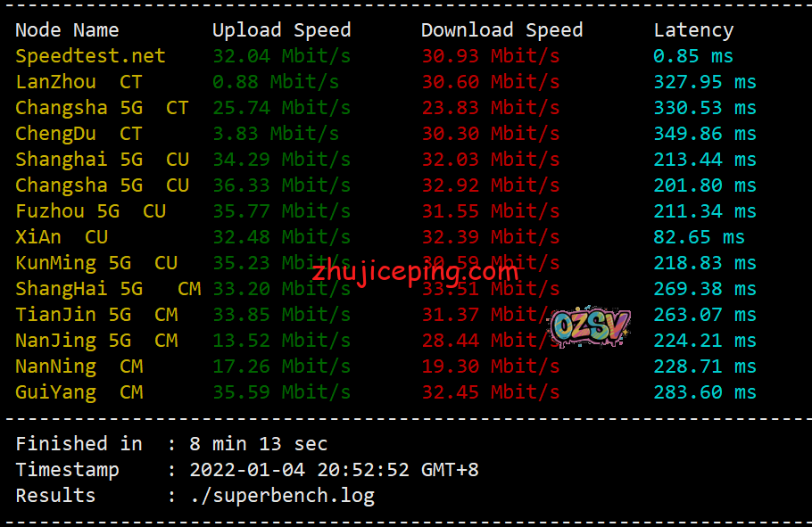The image size is (812, 527).
Task: Click the Latency column header
Action: coord(693,30)
